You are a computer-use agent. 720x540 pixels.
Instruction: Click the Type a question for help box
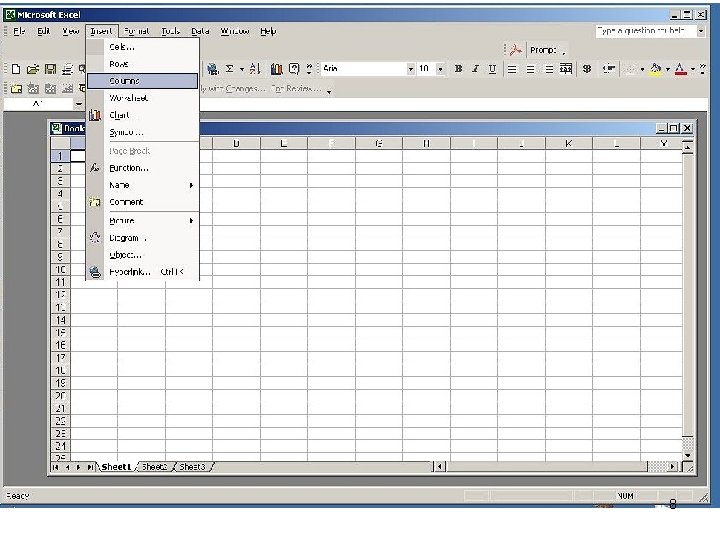click(x=646, y=31)
